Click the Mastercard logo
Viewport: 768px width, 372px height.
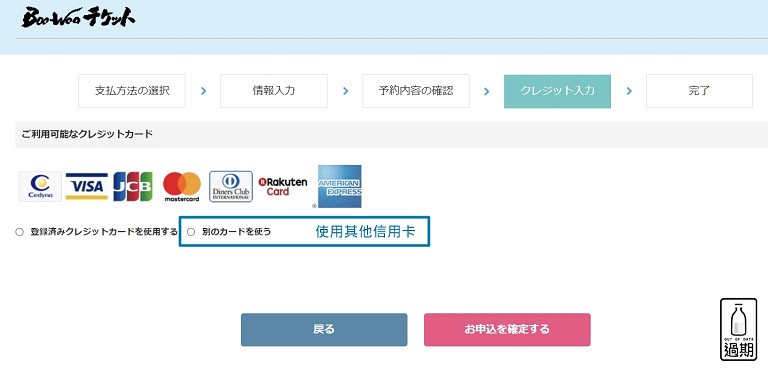[182, 186]
